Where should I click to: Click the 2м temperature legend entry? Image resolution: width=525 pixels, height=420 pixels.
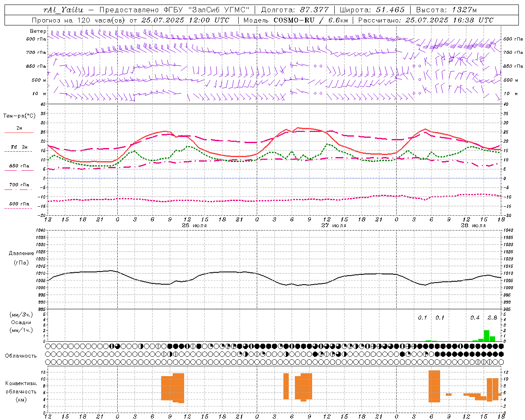19,128
